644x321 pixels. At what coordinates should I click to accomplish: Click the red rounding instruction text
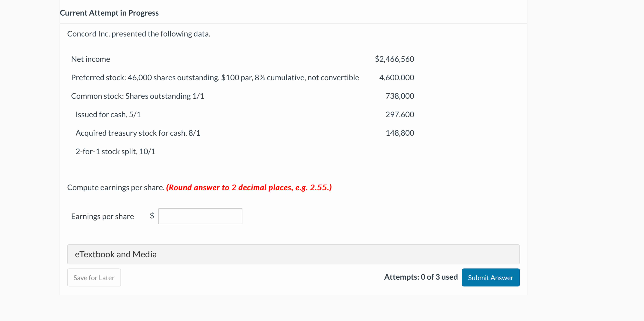tap(249, 188)
